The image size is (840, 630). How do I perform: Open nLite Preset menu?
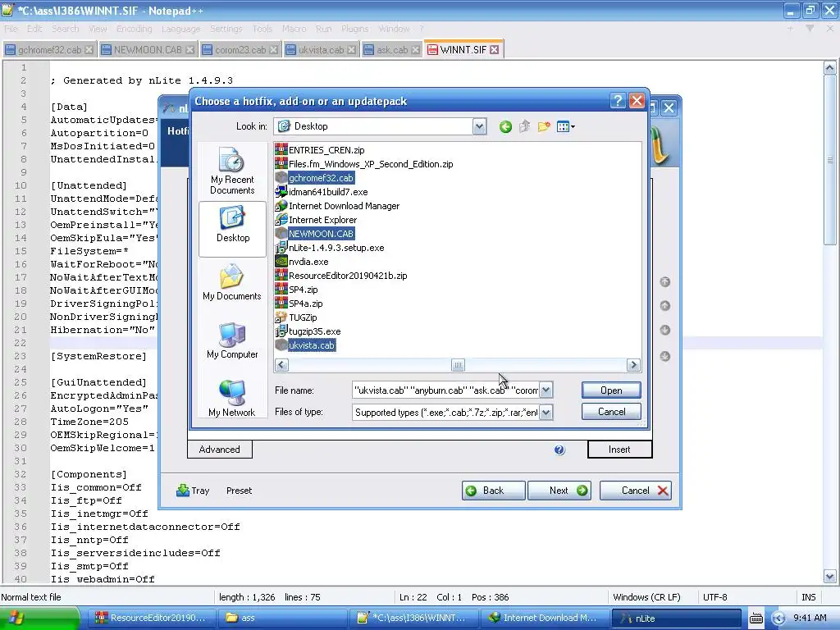tap(239, 491)
